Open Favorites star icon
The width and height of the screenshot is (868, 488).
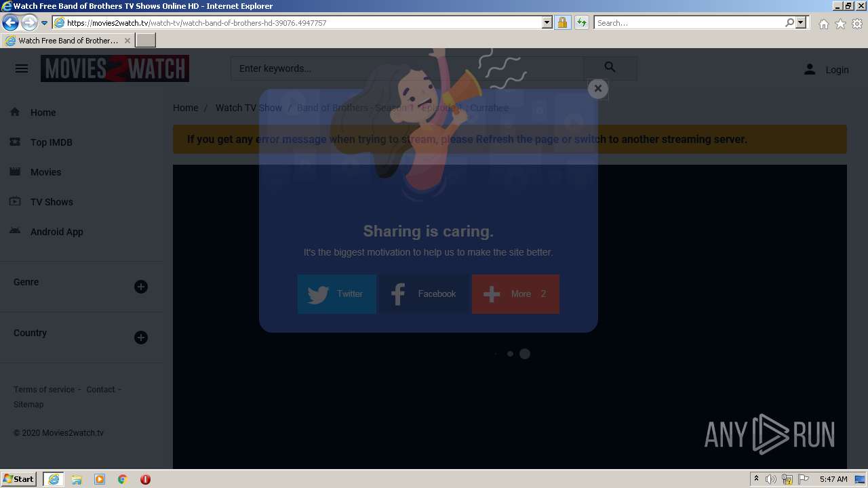840,24
